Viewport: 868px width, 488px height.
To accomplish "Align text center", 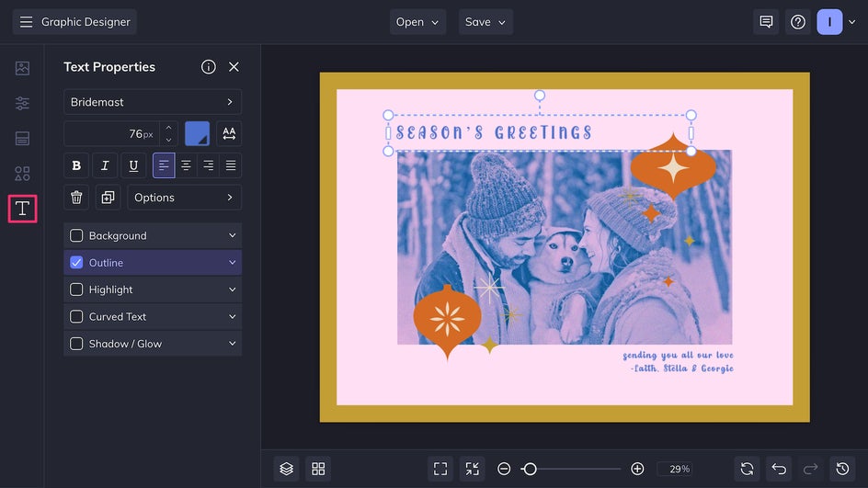I will [x=186, y=165].
